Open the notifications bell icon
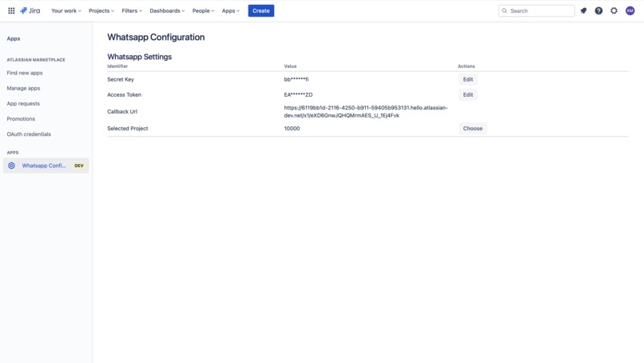 (x=583, y=10)
